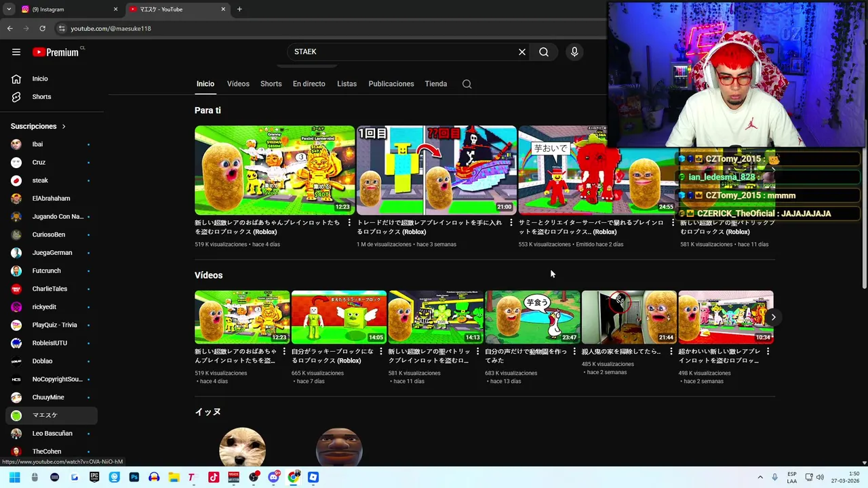The height and width of the screenshot is (488, 868).
Task: Play the 14:05 lucky block video thumbnail
Action: tap(339, 317)
